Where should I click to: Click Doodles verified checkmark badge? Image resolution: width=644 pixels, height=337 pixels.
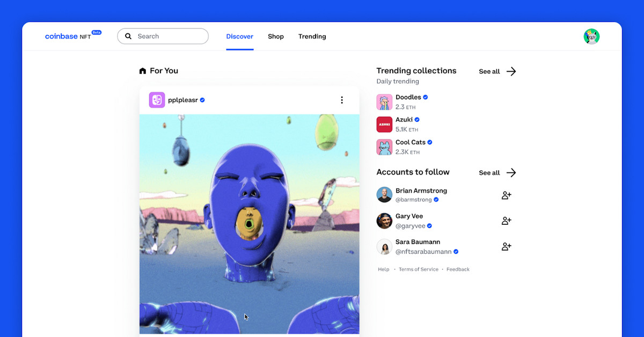(x=426, y=97)
